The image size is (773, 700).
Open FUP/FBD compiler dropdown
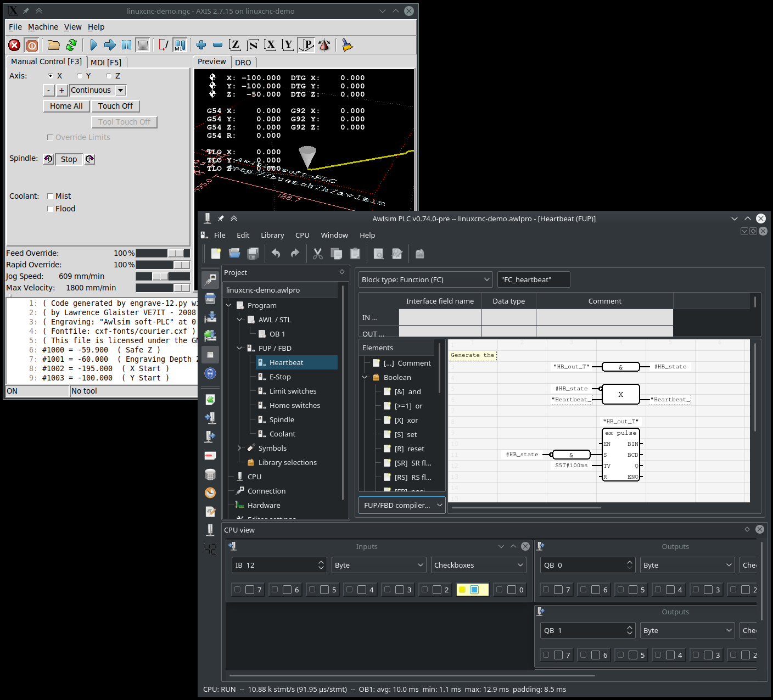(402, 505)
